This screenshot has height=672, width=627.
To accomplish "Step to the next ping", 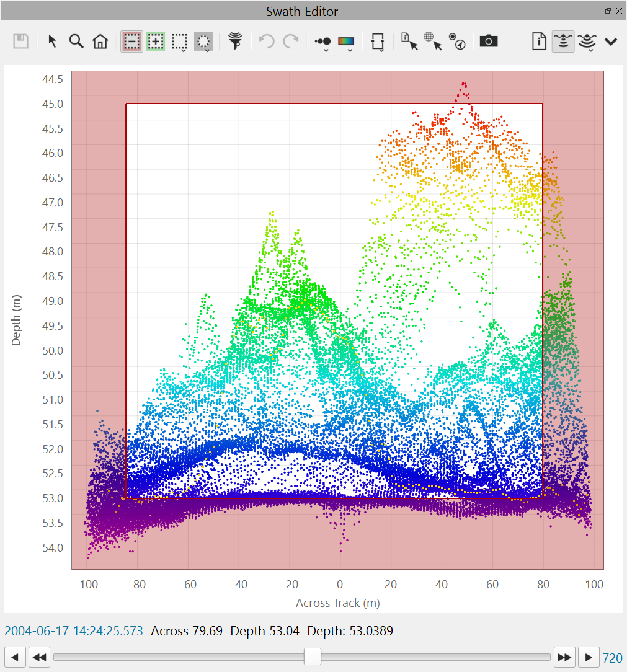I will pos(589,657).
